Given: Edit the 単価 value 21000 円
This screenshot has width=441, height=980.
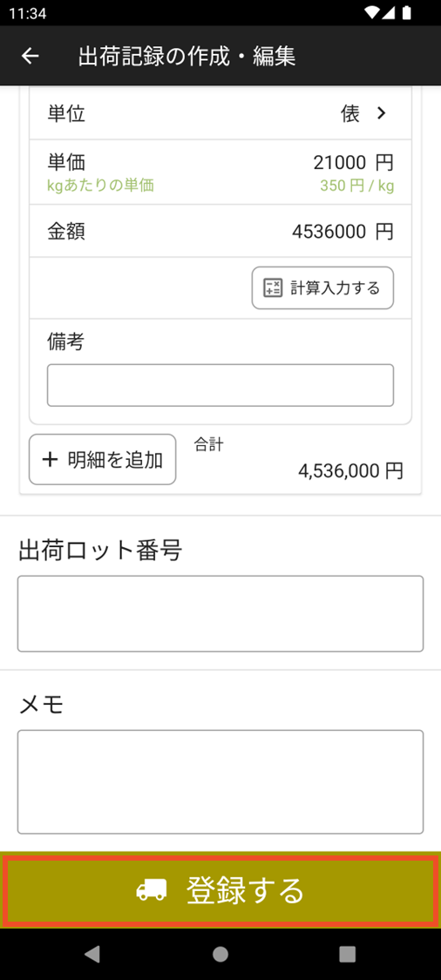Looking at the screenshot, I should [x=354, y=163].
